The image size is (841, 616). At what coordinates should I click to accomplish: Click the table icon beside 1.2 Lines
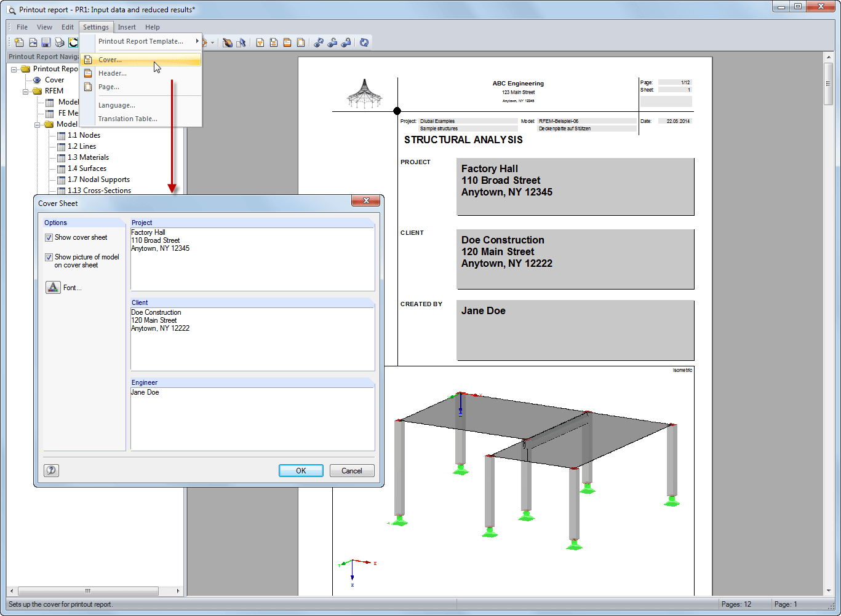click(61, 146)
